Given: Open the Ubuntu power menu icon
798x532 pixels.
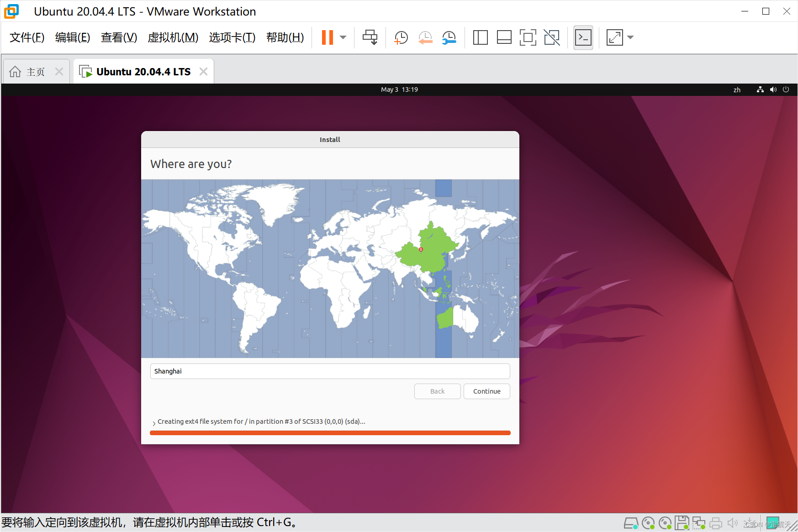Looking at the screenshot, I should pyautogui.click(x=786, y=90).
